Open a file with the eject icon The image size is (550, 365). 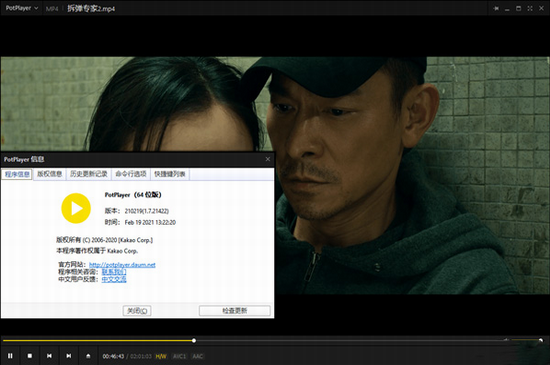point(88,356)
